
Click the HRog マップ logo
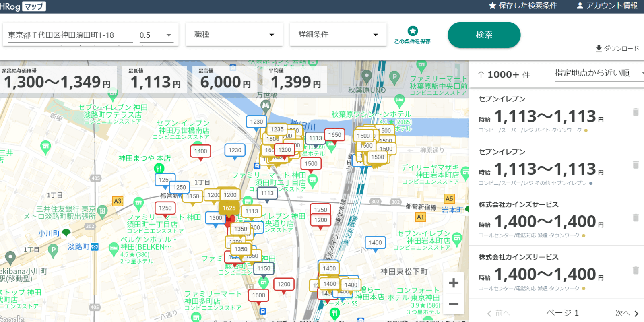pyautogui.click(x=23, y=6)
